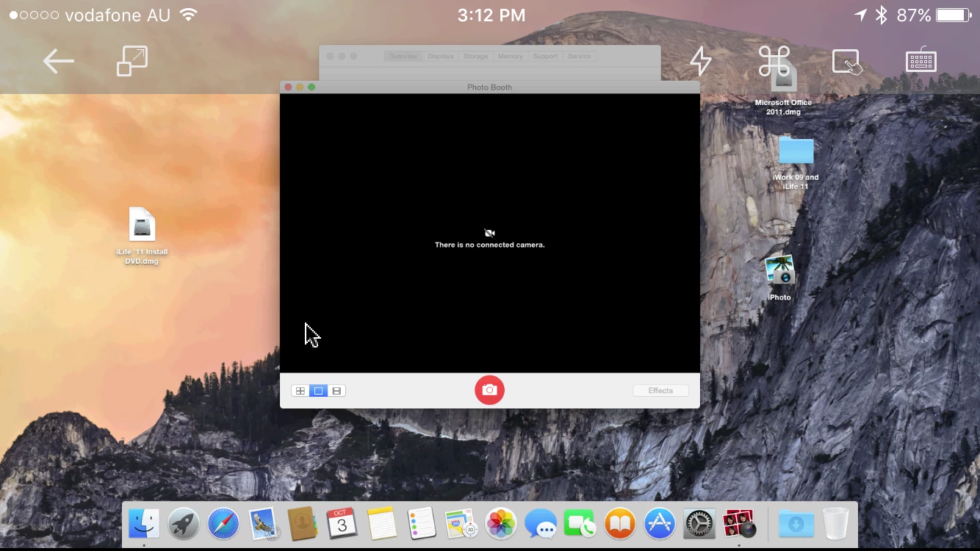Viewport: 980px width, 551px height.
Task: Tap the Command key icon in remote toolbar
Action: [774, 61]
